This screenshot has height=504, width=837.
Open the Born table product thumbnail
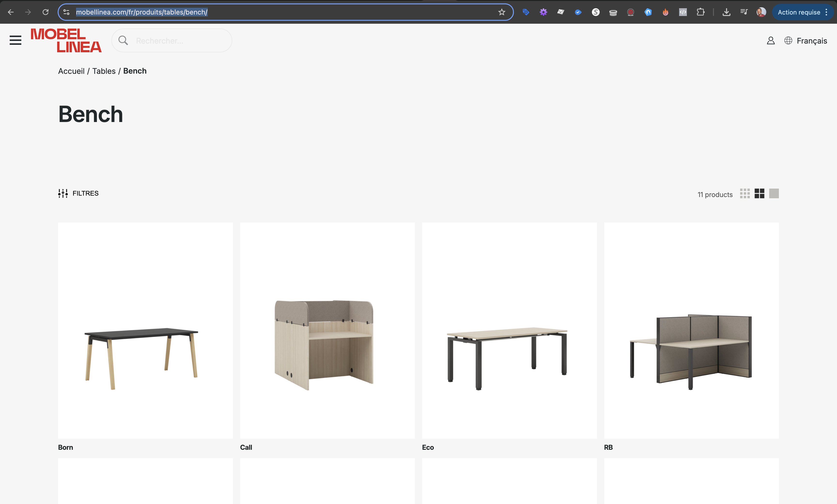coord(145,330)
